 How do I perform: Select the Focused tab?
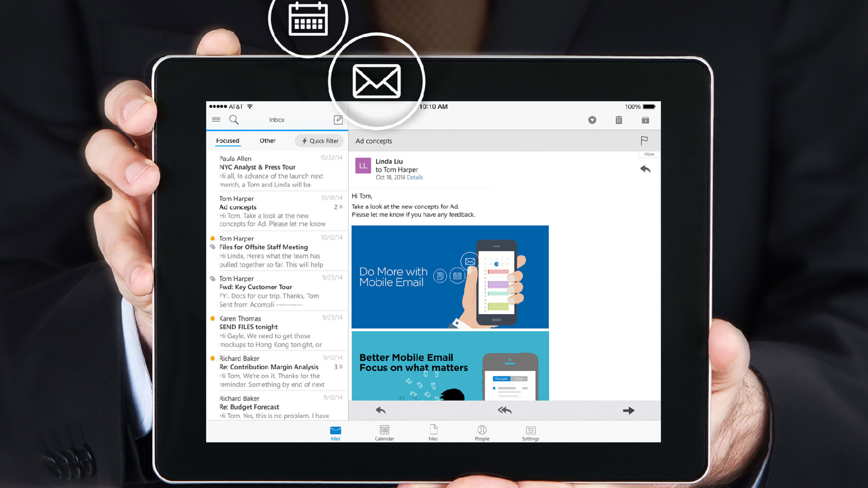click(x=227, y=140)
